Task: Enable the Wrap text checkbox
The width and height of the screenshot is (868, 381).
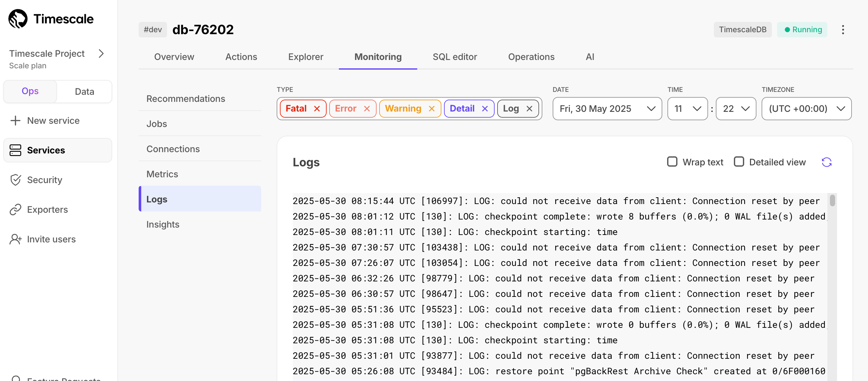Action: pos(672,162)
